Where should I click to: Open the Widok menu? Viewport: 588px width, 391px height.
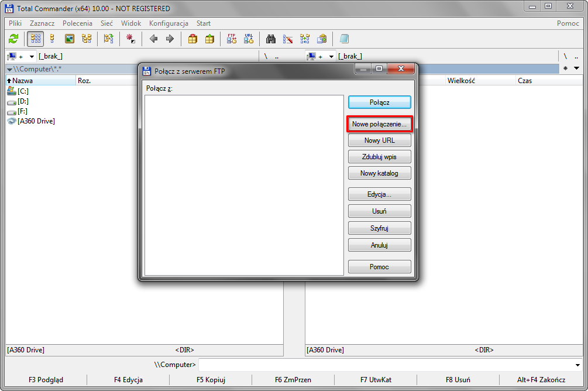pyautogui.click(x=131, y=23)
